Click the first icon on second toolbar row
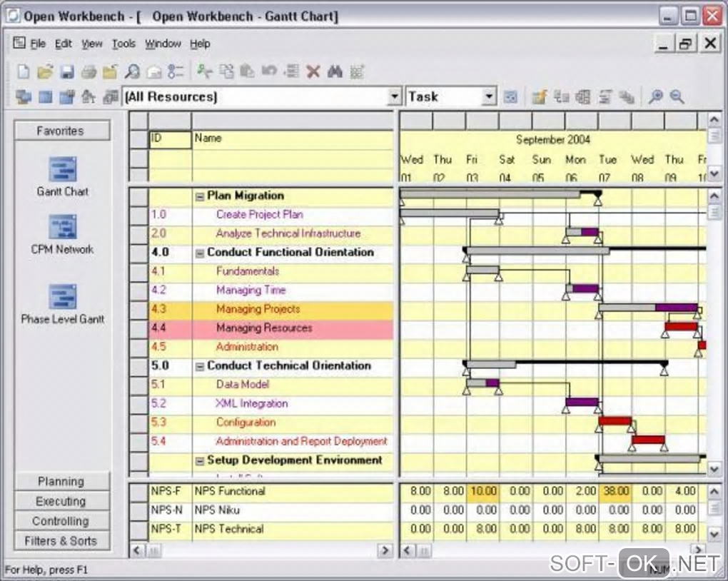This screenshot has width=728, height=581. click(x=24, y=96)
